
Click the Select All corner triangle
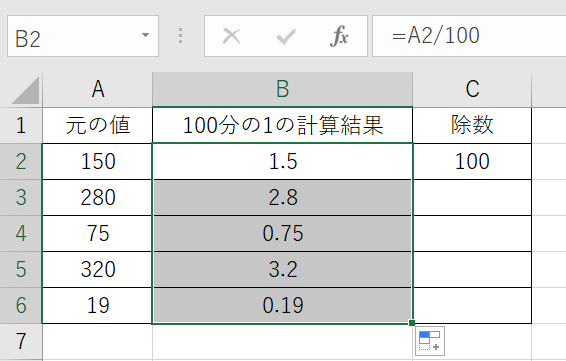click(x=25, y=90)
